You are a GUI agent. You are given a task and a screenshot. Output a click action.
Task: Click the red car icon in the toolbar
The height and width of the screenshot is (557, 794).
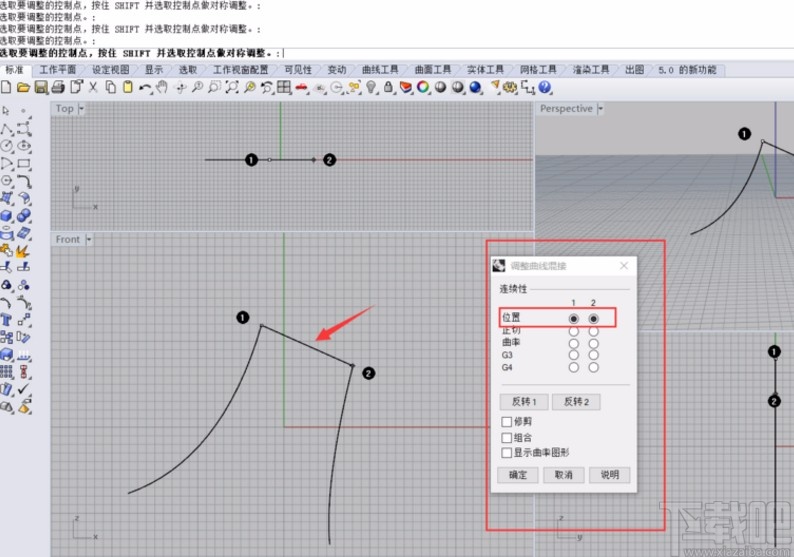click(x=302, y=88)
